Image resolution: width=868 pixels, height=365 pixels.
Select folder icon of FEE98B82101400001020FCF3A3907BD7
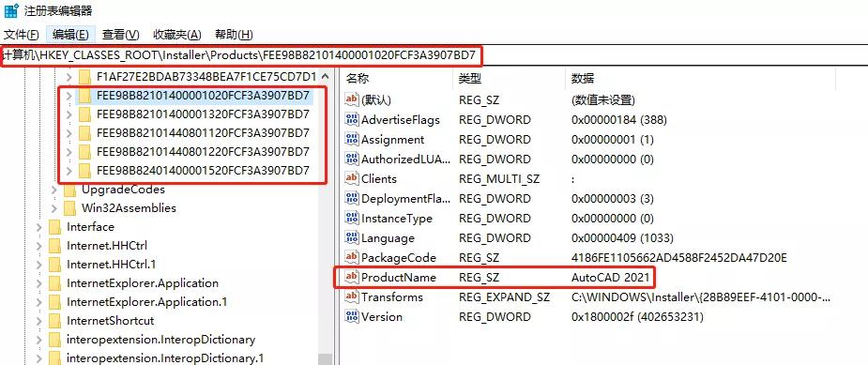pyautogui.click(x=84, y=96)
